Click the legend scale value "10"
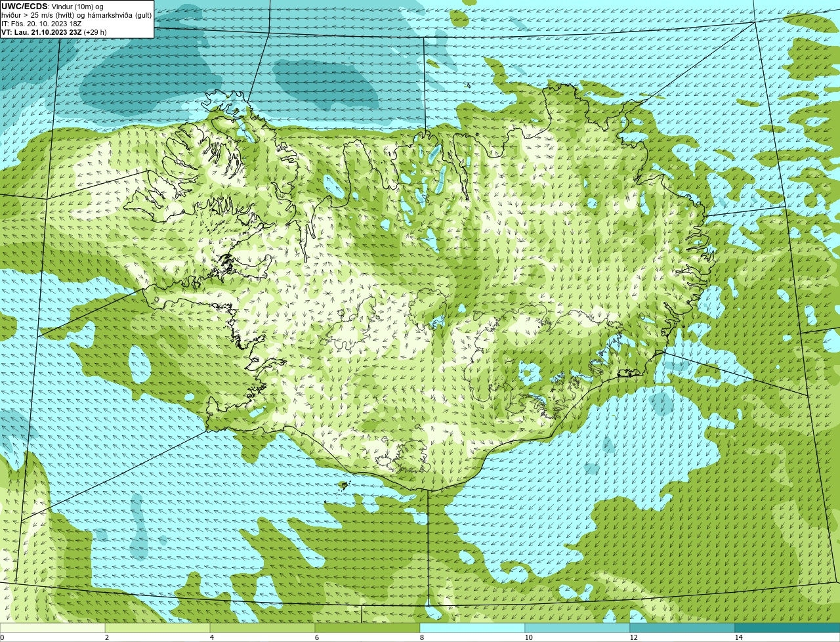The image size is (840, 642). point(528,637)
